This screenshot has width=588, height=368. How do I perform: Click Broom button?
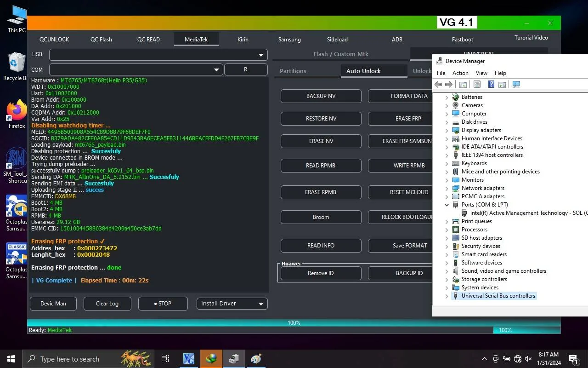[321, 217]
